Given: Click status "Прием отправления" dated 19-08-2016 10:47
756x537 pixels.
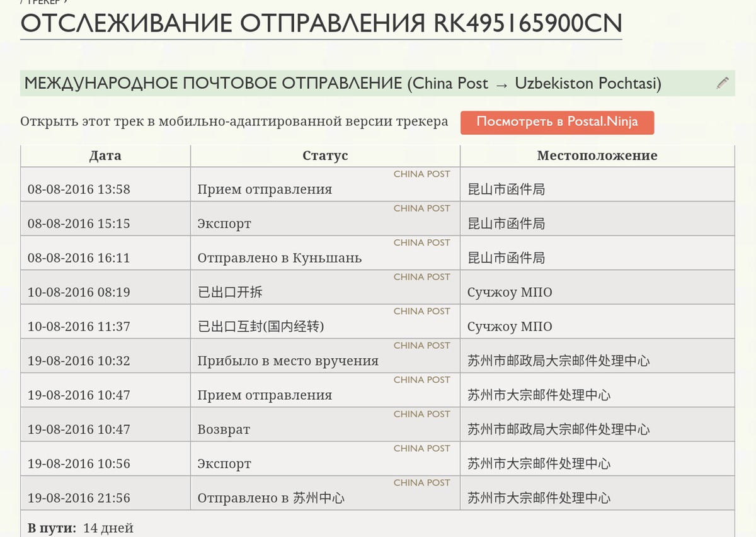Looking at the screenshot, I should point(265,395).
